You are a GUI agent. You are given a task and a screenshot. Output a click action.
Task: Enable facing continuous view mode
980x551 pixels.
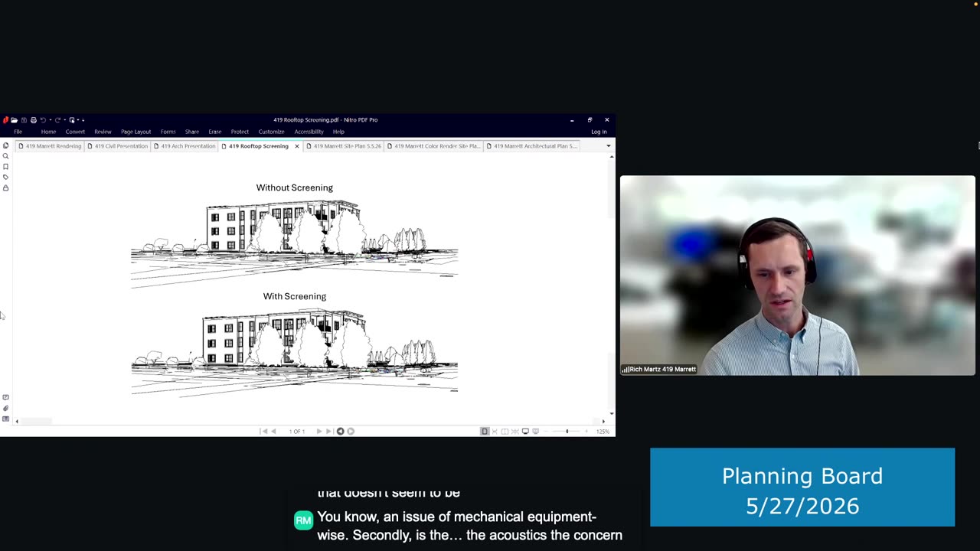point(515,431)
